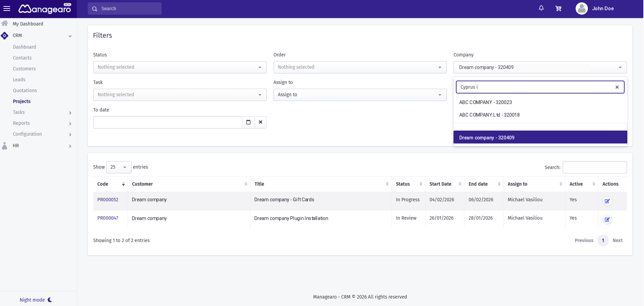This screenshot has height=306, width=644.
Task: Edit project PR000047
Action: pos(607,219)
